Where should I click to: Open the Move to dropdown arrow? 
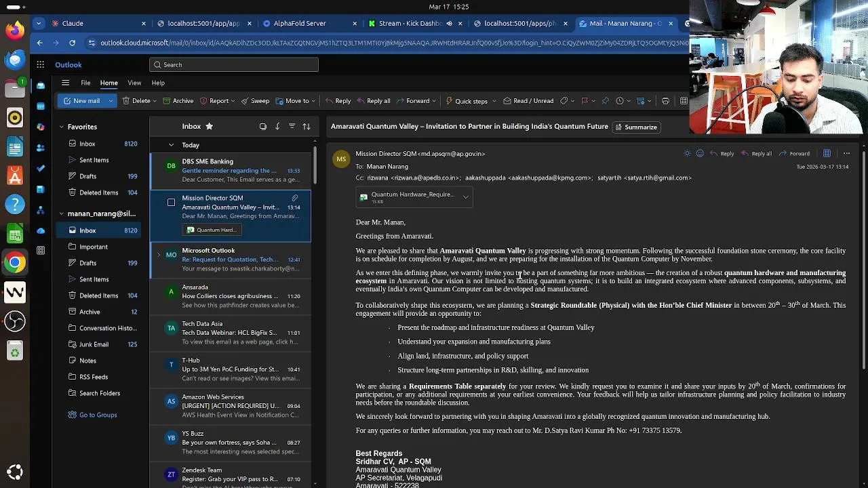tap(314, 101)
